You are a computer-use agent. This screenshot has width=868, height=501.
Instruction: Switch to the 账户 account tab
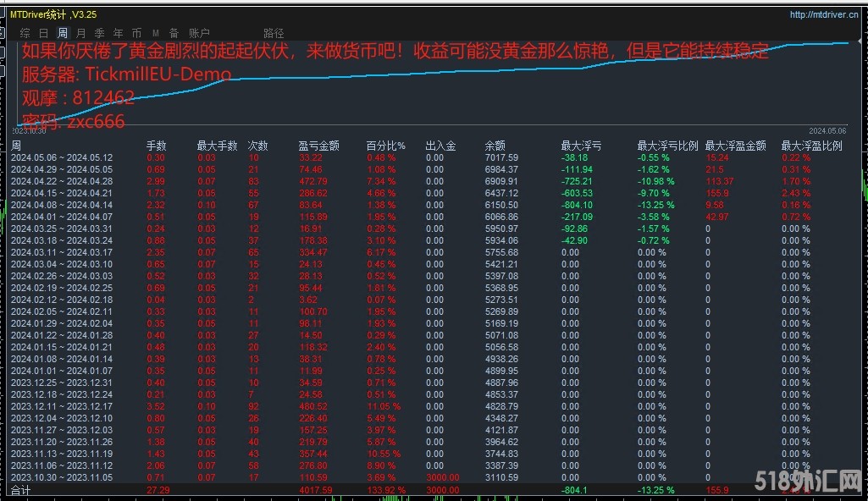point(199,33)
